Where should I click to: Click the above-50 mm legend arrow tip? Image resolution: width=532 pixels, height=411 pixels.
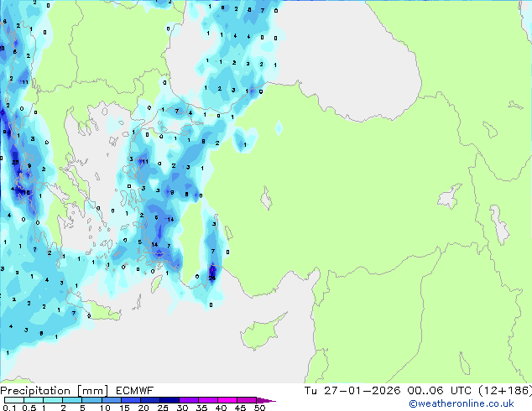click(266, 401)
